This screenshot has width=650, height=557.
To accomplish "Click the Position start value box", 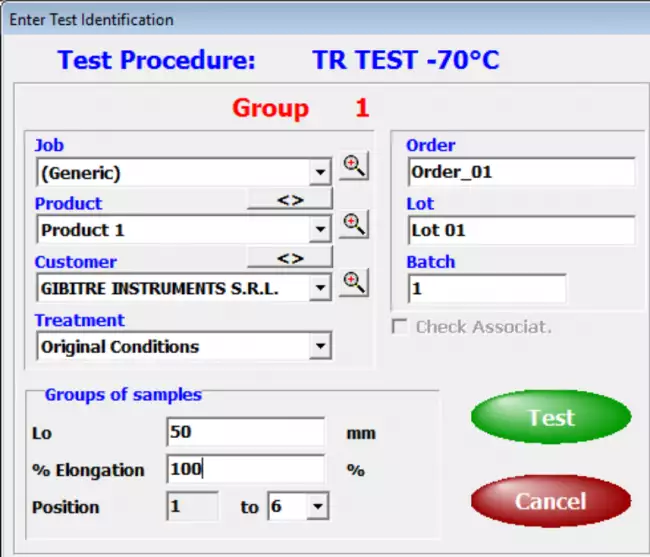I will 192,507.
